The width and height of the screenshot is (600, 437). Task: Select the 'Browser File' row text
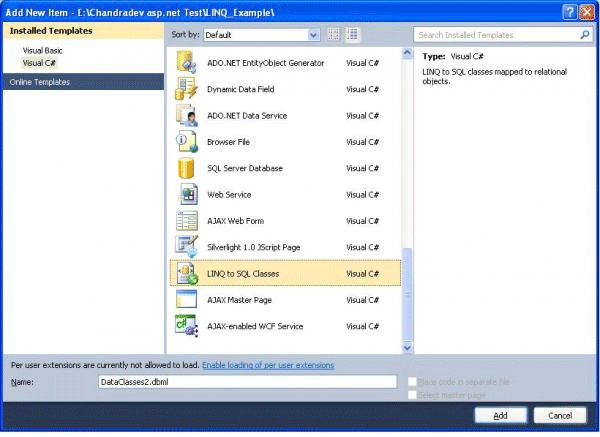click(228, 142)
